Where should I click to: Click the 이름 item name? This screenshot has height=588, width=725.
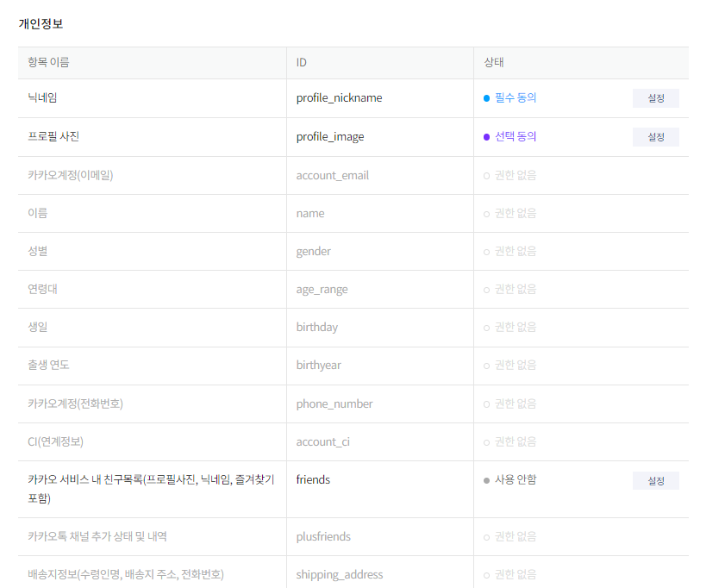(x=37, y=213)
